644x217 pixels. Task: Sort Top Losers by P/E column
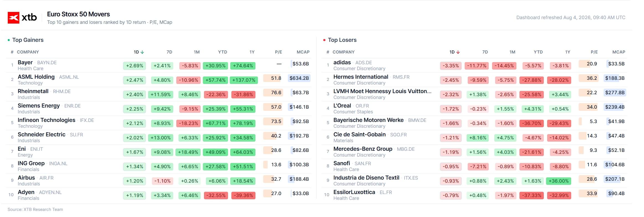[x=594, y=52]
